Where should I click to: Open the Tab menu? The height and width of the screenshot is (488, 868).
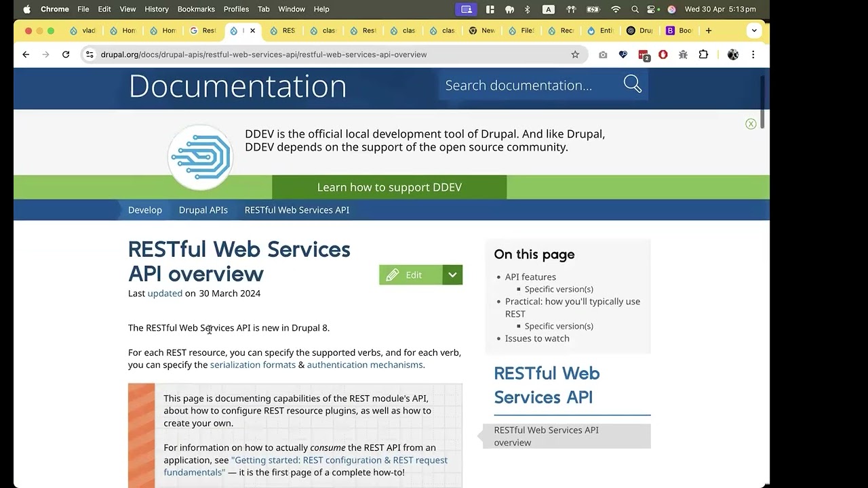264,9
